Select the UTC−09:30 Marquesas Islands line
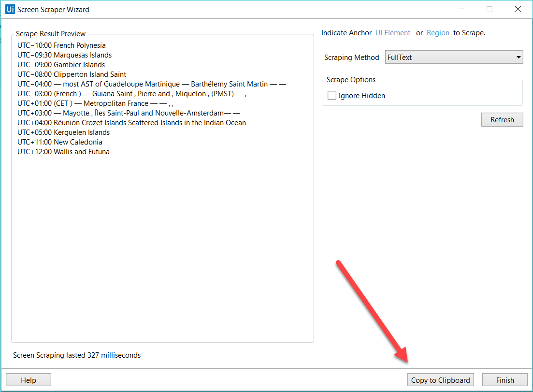533x392 pixels. point(65,55)
